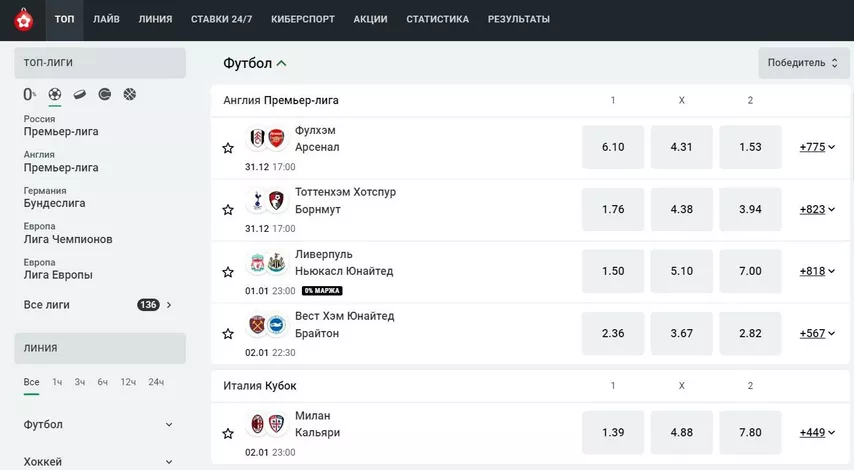This screenshot has width=854, height=470.
Task: Click the AC Milan club crest
Action: coord(258,424)
